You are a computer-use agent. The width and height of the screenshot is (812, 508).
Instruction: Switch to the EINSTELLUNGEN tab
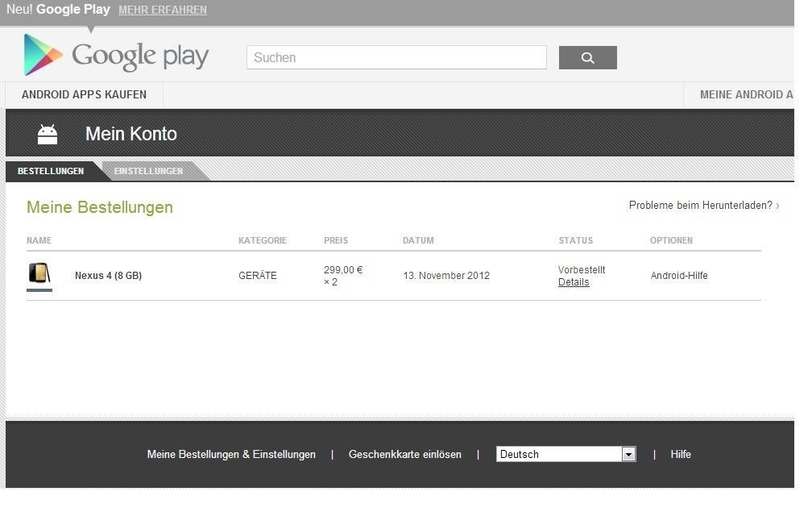coord(148,171)
